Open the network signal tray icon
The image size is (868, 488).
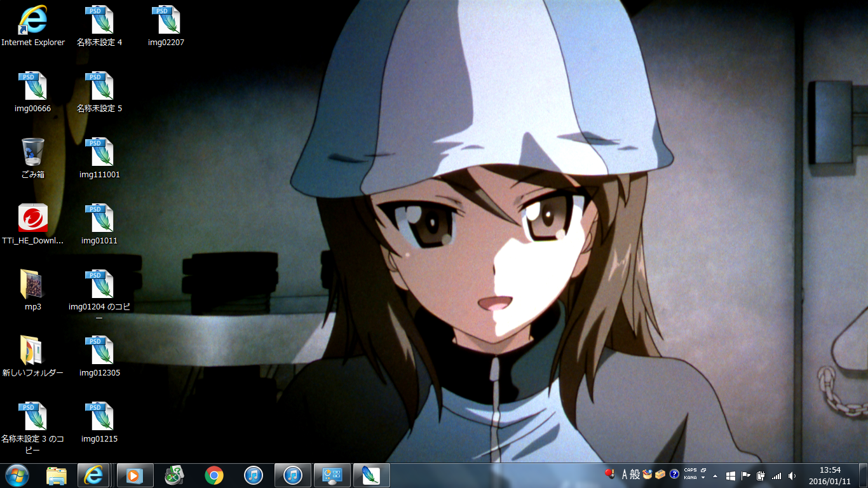[776, 475]
